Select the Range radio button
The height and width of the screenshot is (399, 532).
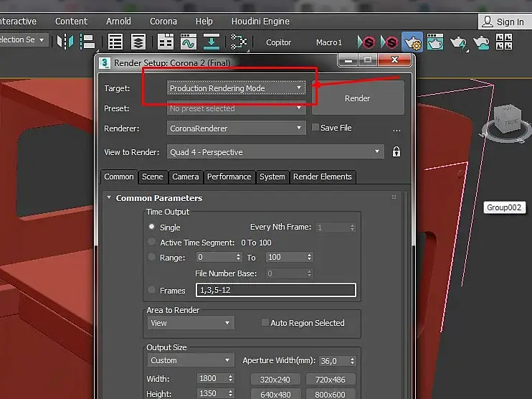coord(152,257)
